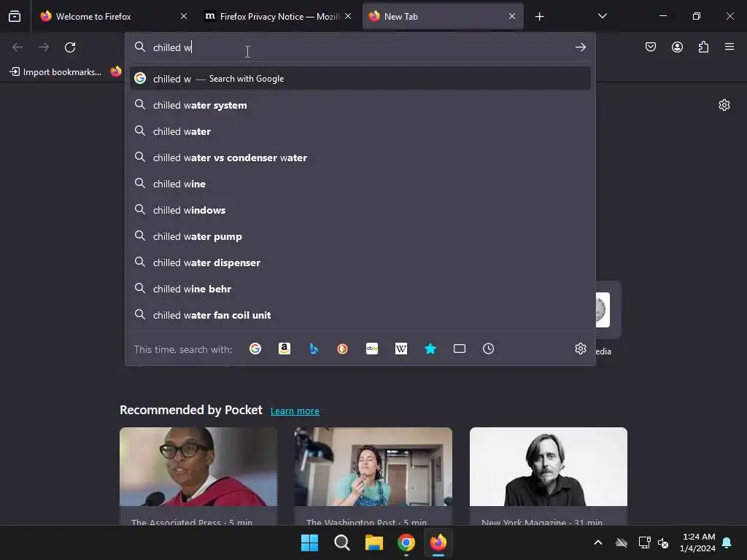
Task: Open Firefox bookmark icon on bookmarks toolbar
Action: click(116, 71)
